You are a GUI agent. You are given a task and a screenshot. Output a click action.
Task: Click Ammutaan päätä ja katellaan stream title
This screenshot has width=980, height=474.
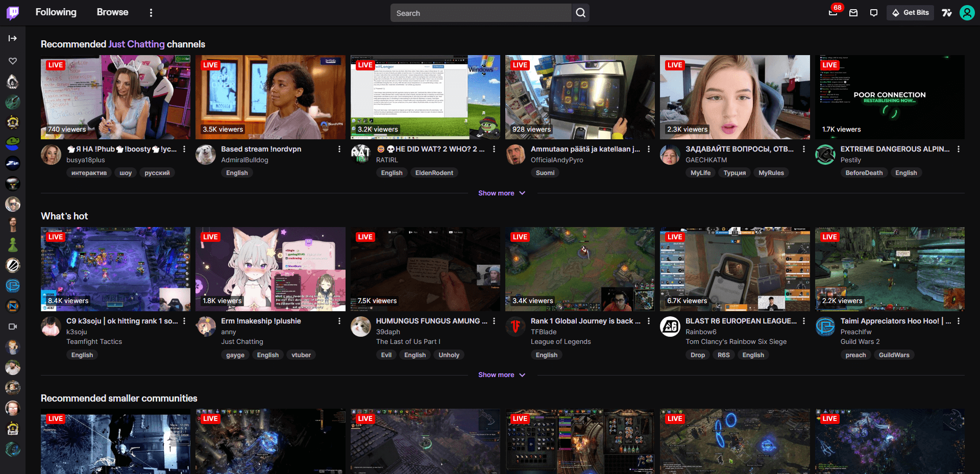(585, 149)
